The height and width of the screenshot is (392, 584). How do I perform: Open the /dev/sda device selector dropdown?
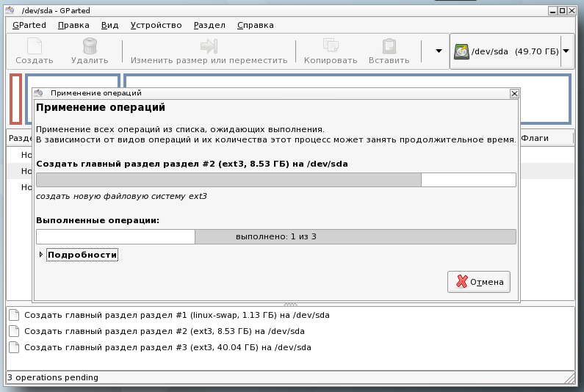(x=566, y=51)
